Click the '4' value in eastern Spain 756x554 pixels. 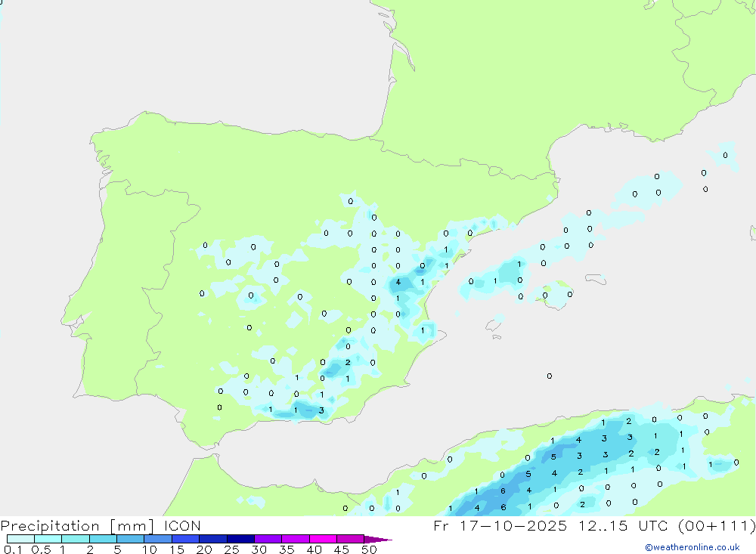[x=398, y=282]
